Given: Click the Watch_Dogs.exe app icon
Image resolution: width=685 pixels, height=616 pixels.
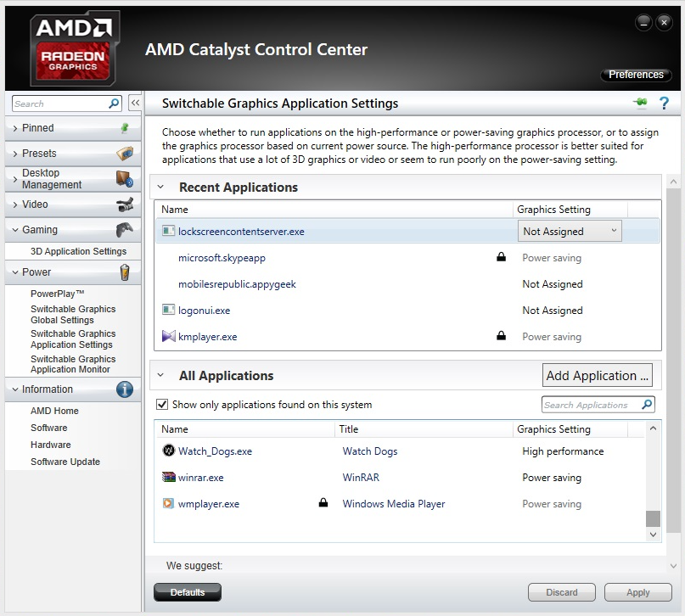Looking at the screenshot, I should click(169, 450).
